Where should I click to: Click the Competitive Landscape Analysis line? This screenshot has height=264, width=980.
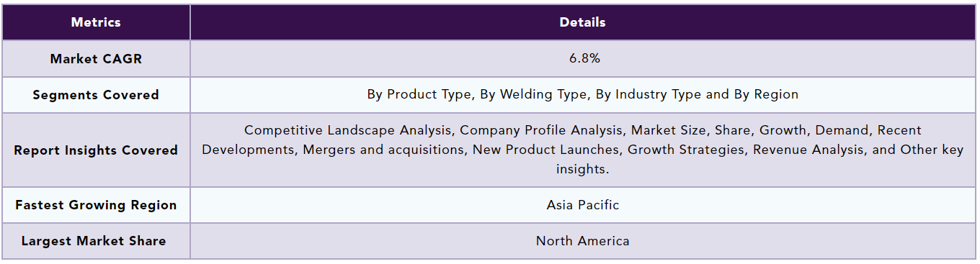(x=582, y=130)
